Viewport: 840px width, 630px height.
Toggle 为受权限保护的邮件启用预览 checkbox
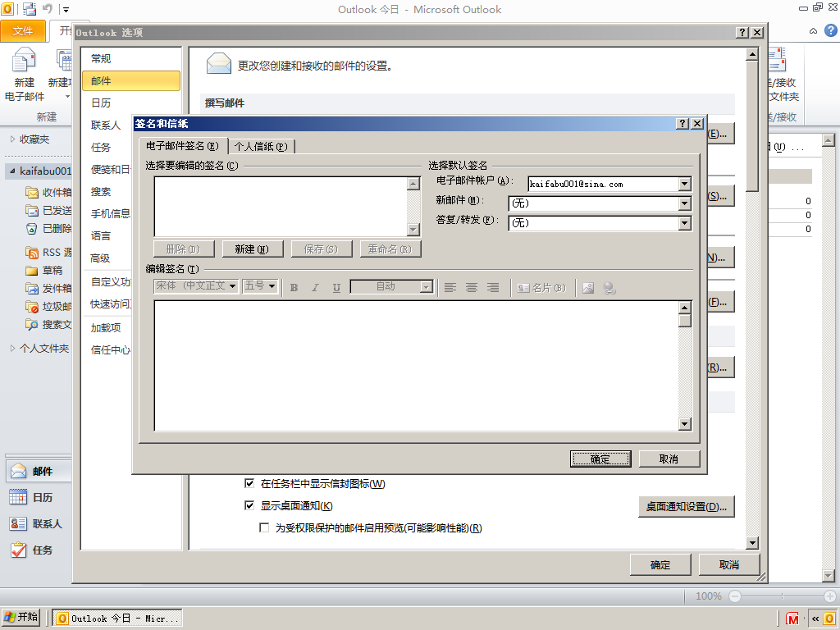(264, 527)
